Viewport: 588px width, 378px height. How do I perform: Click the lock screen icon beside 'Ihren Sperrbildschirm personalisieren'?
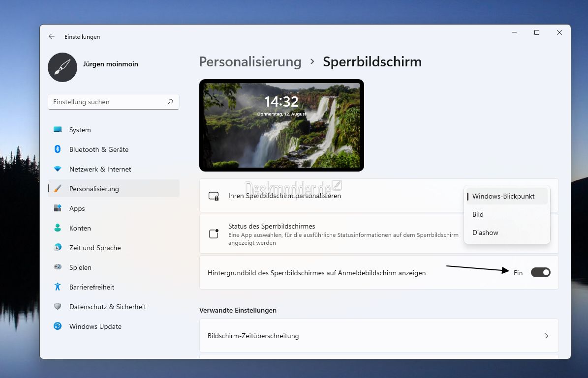click(214, 196)
